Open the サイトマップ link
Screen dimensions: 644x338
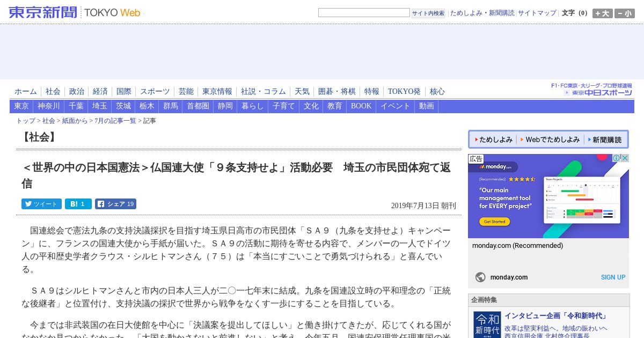coord(537,13)
